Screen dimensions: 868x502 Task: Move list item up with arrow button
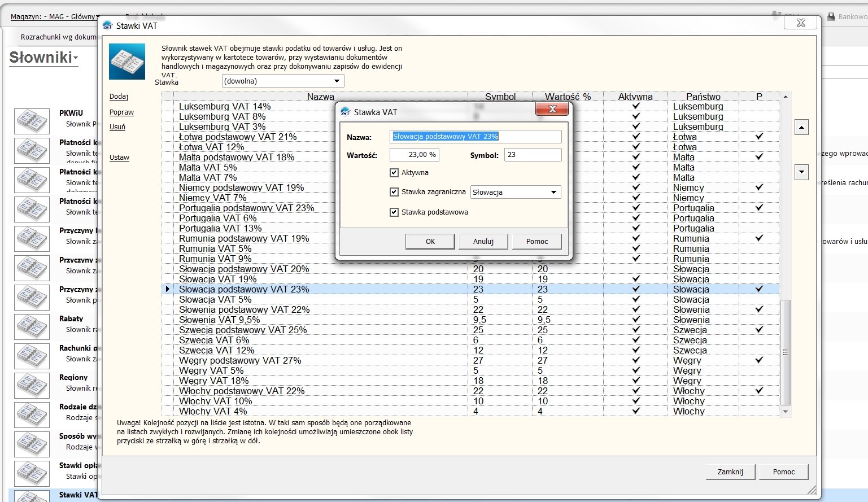pyautogui.click(x=801, y=128)
